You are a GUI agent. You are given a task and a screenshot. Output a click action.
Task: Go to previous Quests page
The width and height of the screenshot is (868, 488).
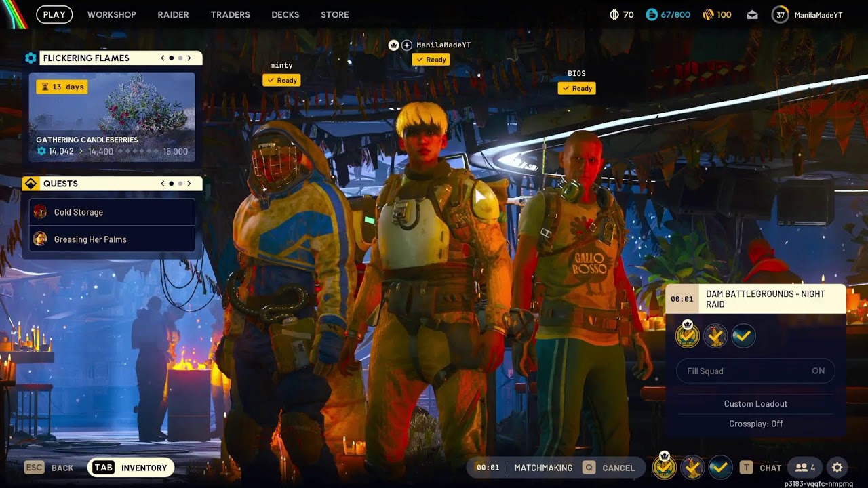(x=163, y=184)
